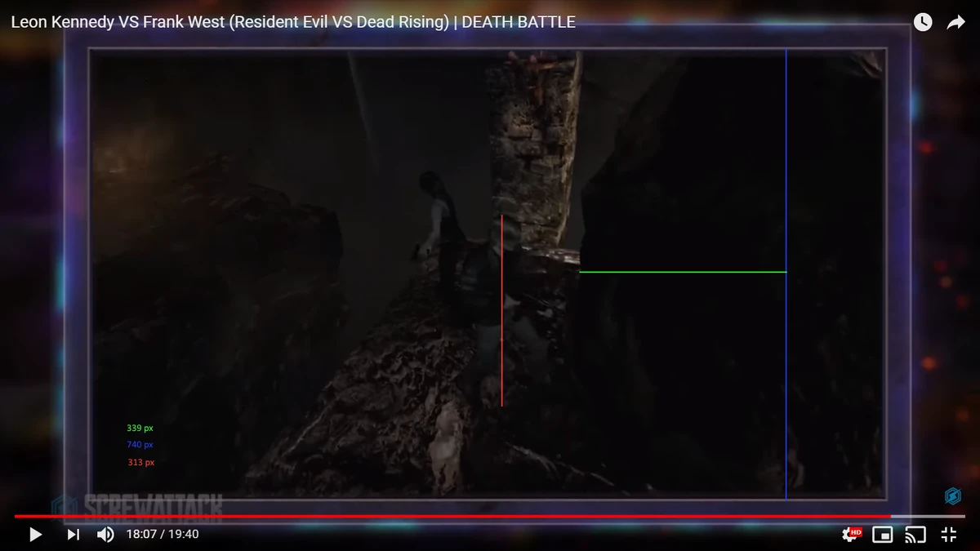
Task: Add video to Watch Later
Action: (923, 23)
